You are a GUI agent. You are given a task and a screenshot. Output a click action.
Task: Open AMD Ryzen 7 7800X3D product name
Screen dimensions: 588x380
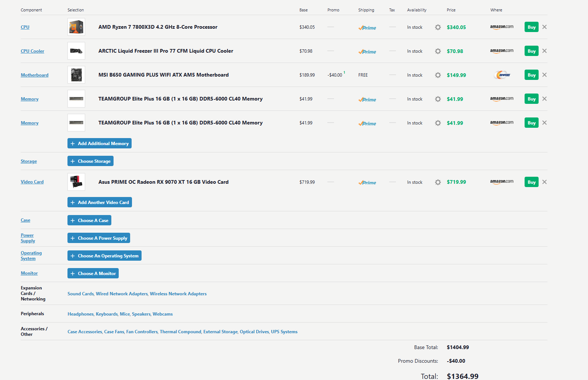158,27
